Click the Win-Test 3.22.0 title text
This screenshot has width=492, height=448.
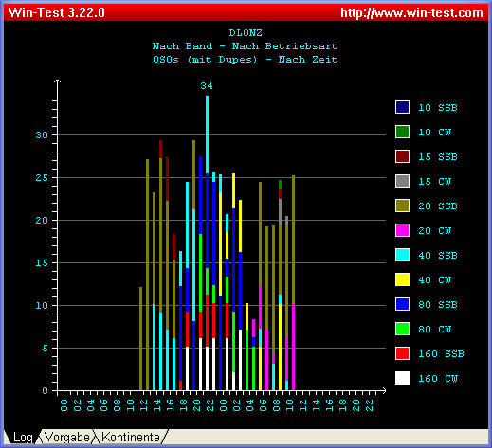[x=57, y=13]
